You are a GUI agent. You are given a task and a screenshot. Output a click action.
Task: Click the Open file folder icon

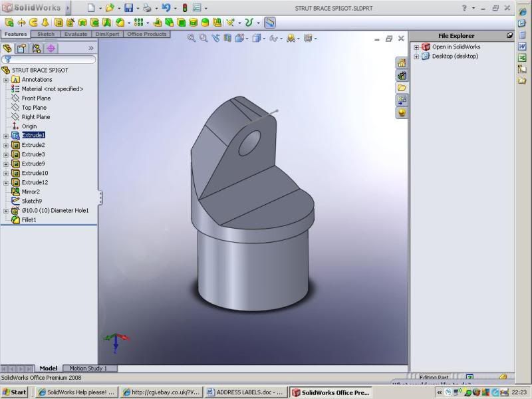coord(110,7)
